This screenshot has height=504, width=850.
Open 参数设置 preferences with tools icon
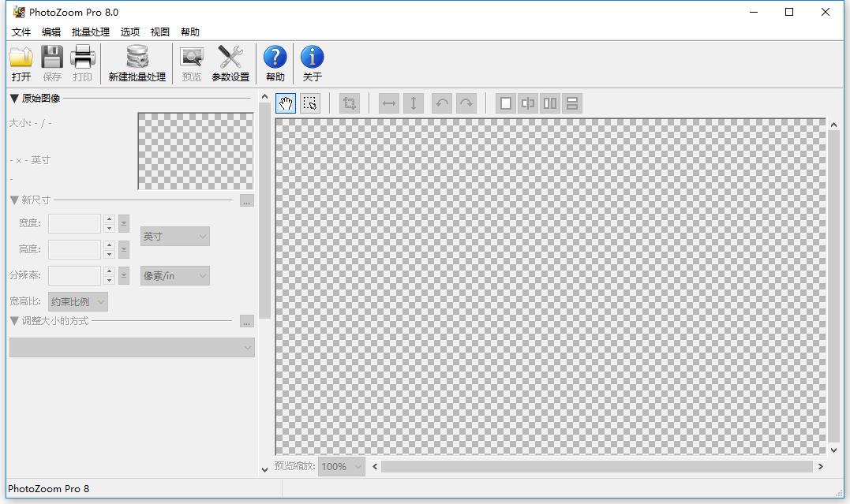pos(230,64)
